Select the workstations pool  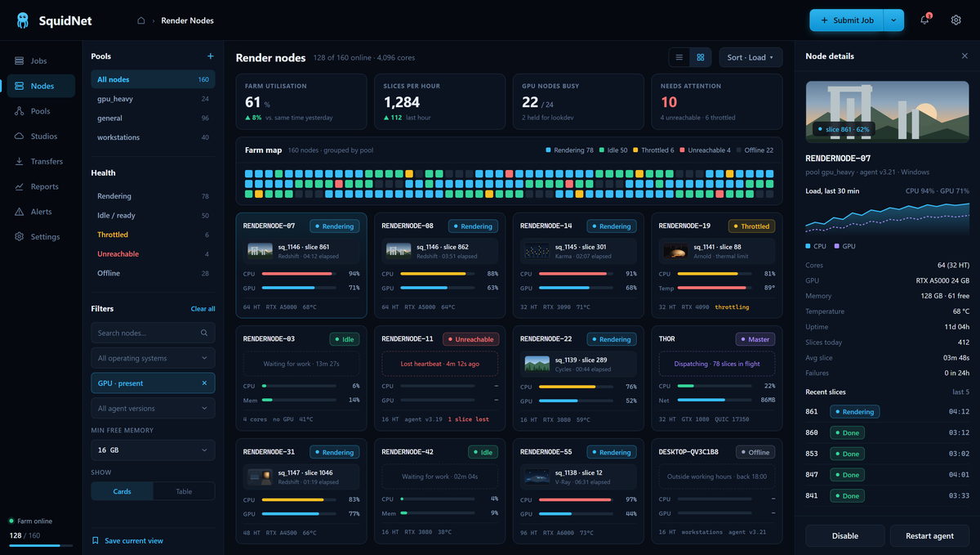[x=153, y=137]
